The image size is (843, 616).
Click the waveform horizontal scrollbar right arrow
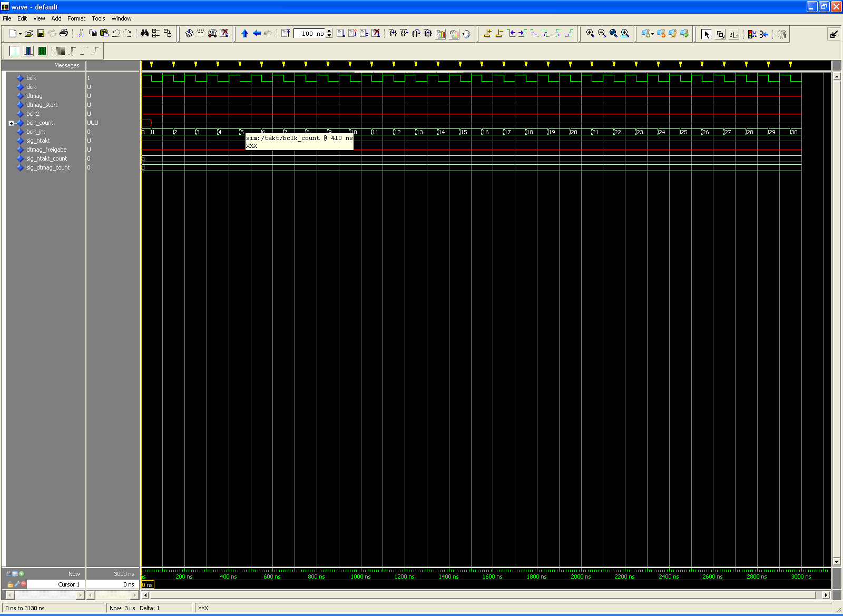click(826, 595)
